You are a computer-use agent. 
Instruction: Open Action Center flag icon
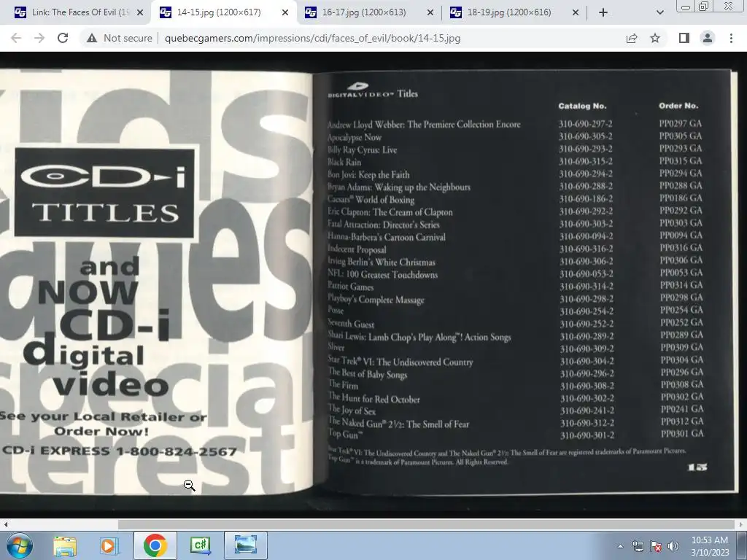(656, 547)
